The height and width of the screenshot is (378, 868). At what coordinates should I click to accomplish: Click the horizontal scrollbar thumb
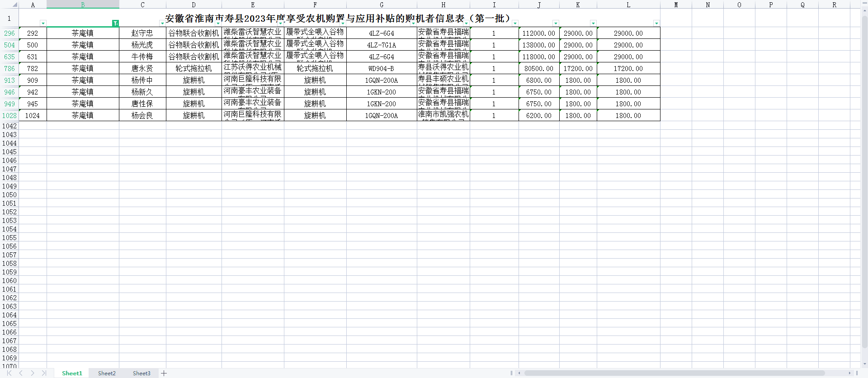tap(674, 373)
